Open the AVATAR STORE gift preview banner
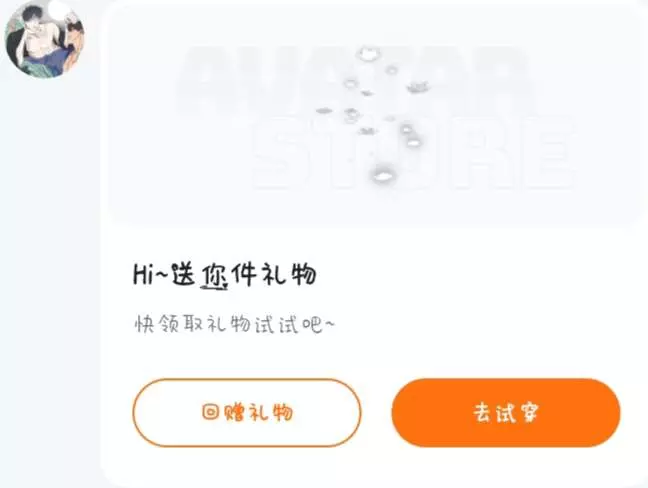Image resolution: width=648 pixels, height=488 pixels. pyautogui.click(x=374, y=116)
